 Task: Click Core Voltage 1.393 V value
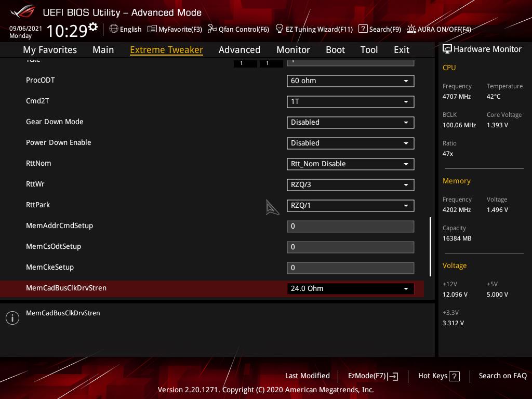pyautogui.click(x=497, y=125)
